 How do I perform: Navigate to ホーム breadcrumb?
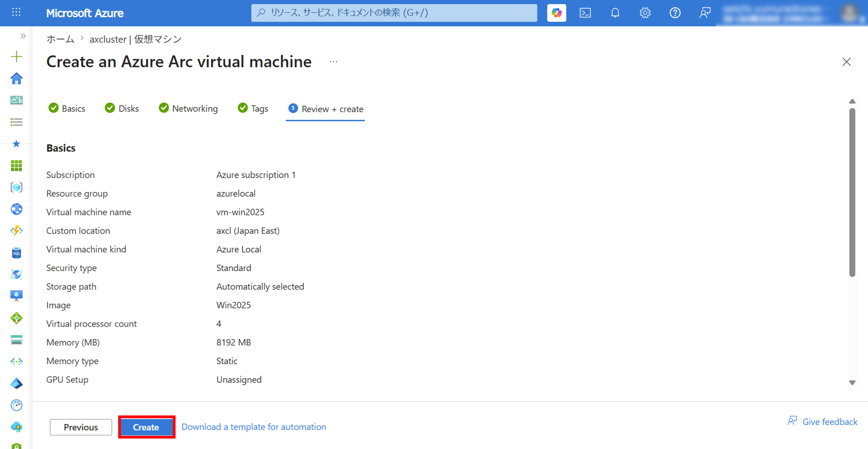coord(60,39)
